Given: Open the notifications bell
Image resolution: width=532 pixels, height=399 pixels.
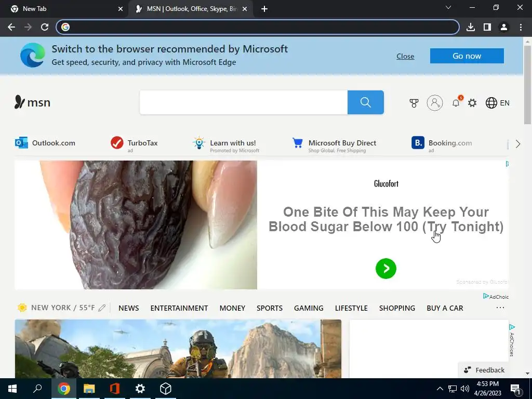Looking at the screenshot, I should coord(456,102).
